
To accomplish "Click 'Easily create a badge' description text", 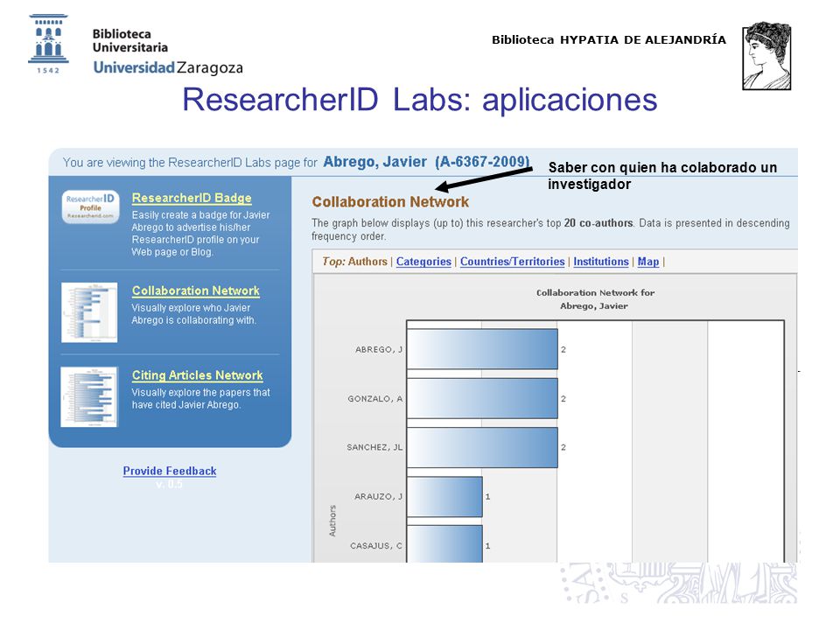I will coord(201,233).
